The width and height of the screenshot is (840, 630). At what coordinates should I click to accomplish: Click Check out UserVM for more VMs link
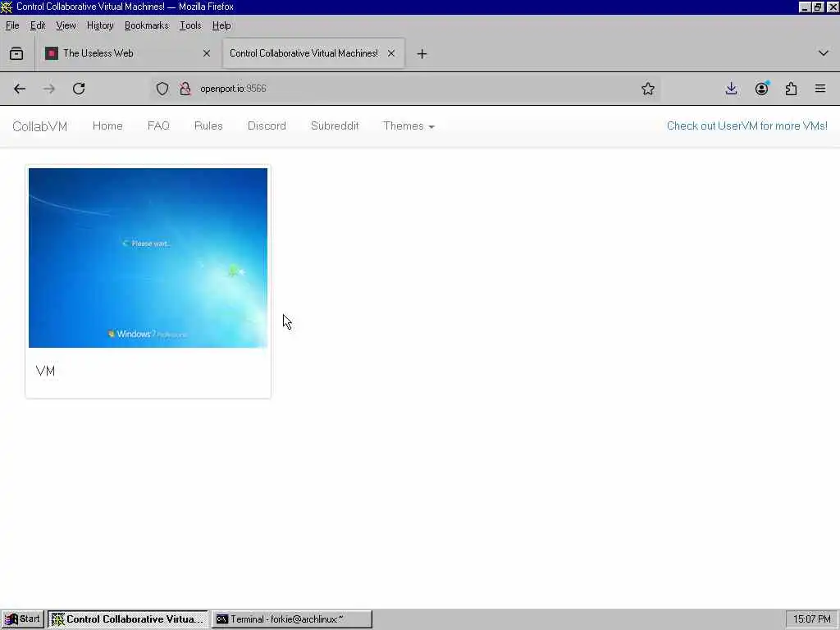coord(746,126)
